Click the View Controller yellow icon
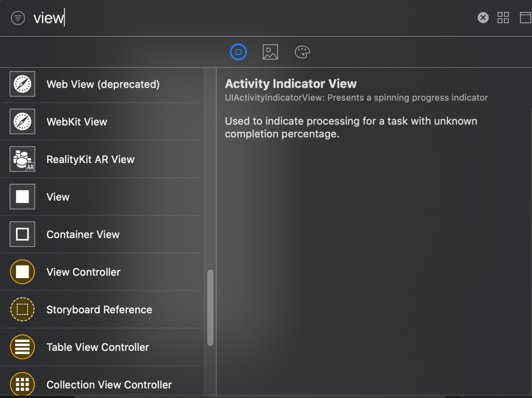532x398 pixels. pyautogui.click(x=22, y=272)
